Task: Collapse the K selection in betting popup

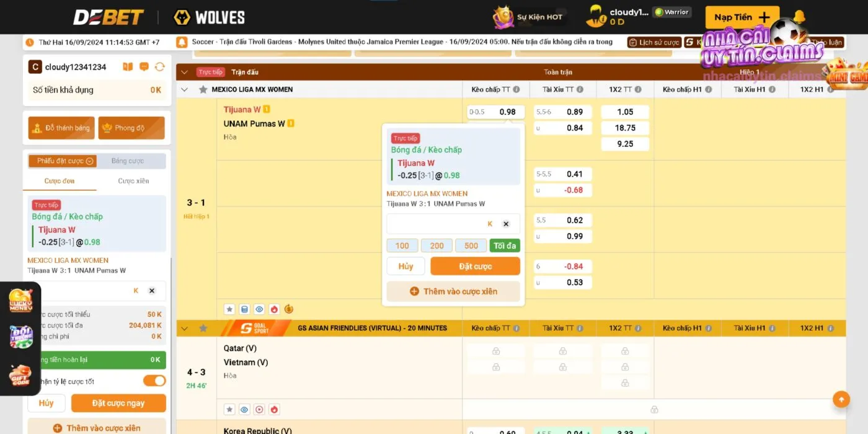Action: point(489,223)
